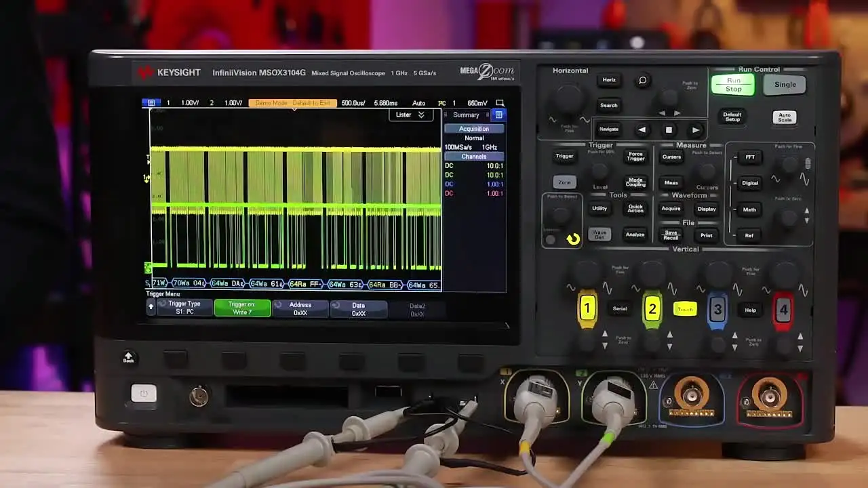Tap the Search key
868x488 pixels.
609,105
